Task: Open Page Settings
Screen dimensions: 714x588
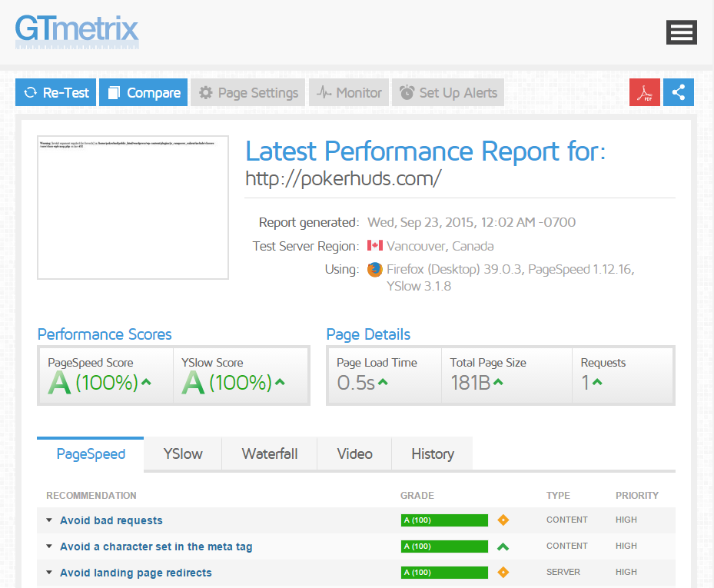Action: pyautogui.click(x=247, y=92)
